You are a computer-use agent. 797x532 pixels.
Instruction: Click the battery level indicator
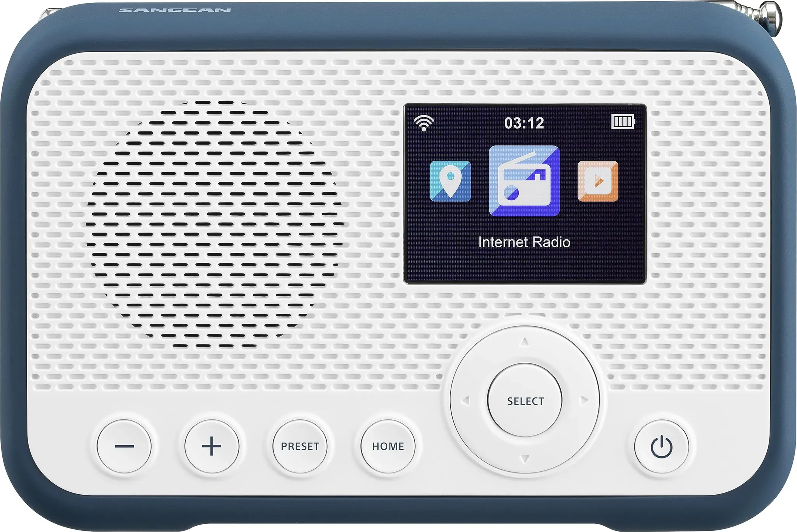(x=623, y=122)
